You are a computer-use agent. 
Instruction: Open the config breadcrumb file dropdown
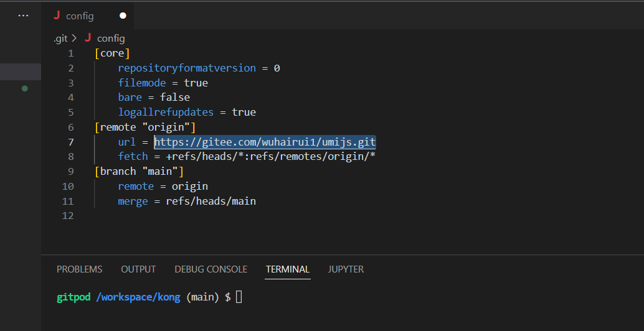click(111, 38)
